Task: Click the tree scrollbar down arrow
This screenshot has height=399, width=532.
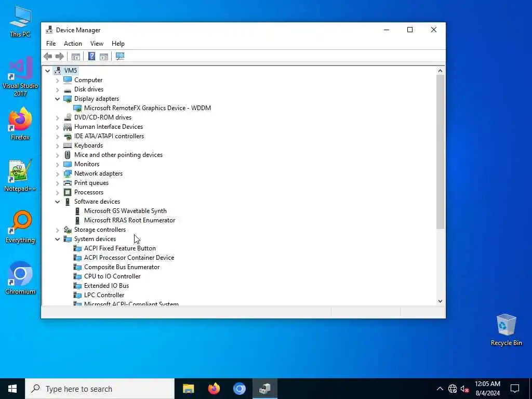Action: tap(440, 301)
